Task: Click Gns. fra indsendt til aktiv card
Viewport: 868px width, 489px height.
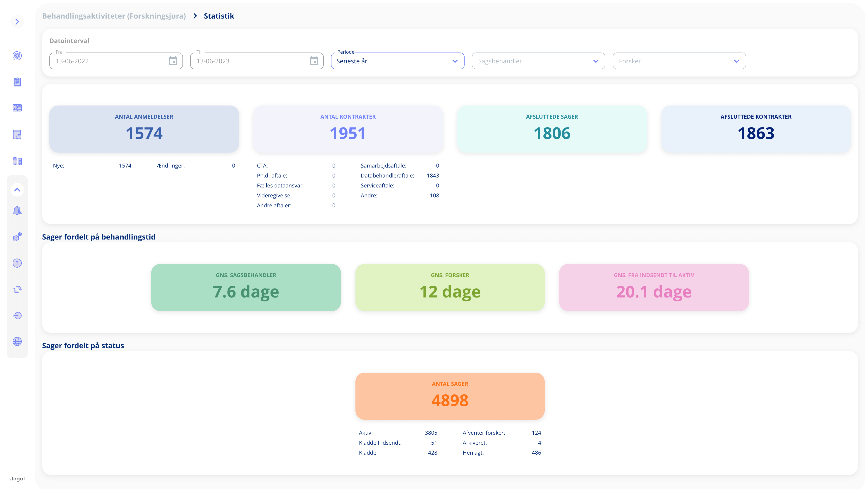Action: [654, 288]
